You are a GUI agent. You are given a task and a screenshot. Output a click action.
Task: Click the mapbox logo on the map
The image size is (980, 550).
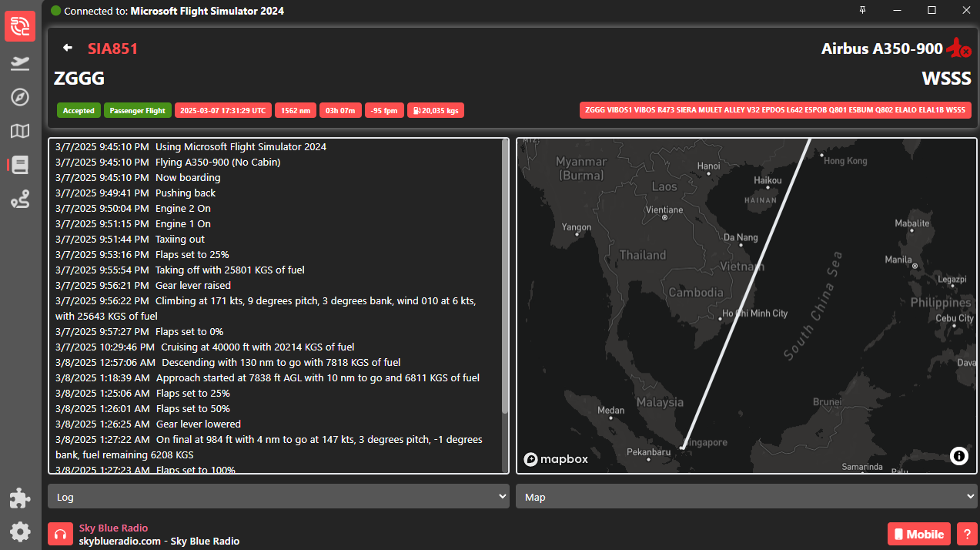click(x=556, y=459)
